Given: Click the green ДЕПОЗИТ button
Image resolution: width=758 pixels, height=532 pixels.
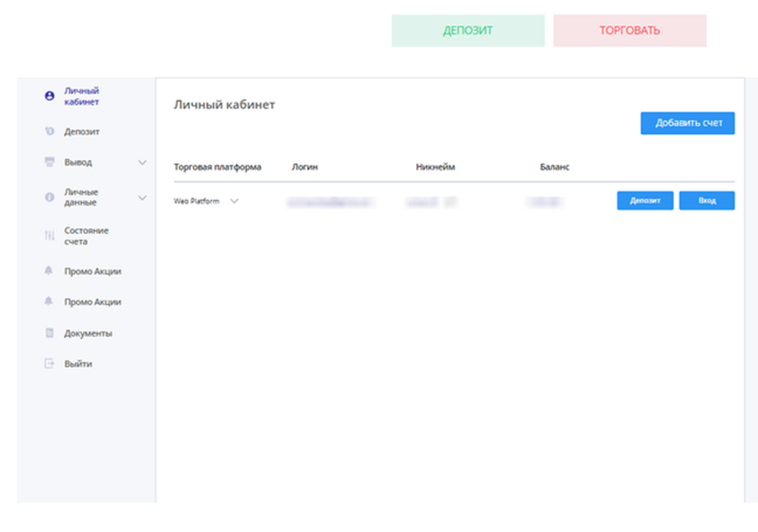Looking at the screenshot, I should [x=468, y=31].
